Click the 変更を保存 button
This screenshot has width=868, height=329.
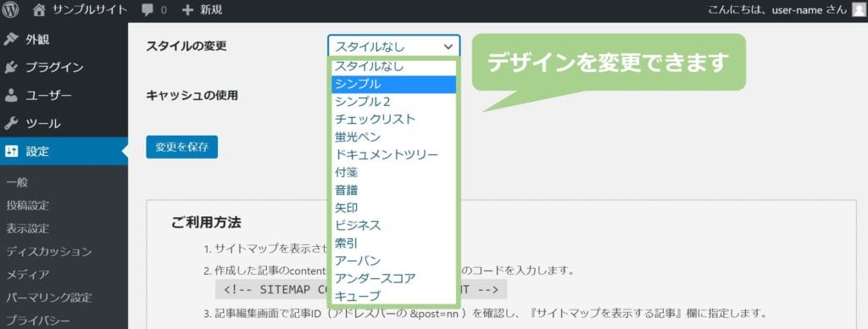coord(182,148)
